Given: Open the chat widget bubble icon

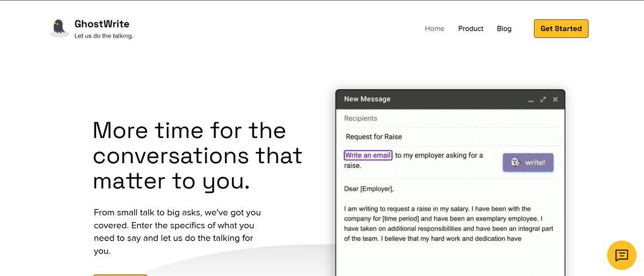Looking at the screenshot, I should (x=621, y=255).
